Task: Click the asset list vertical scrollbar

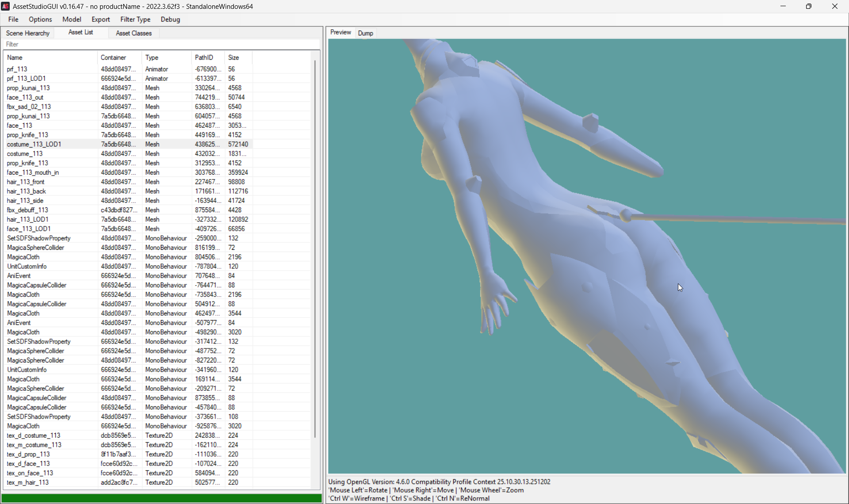Action: pos(315,248)
